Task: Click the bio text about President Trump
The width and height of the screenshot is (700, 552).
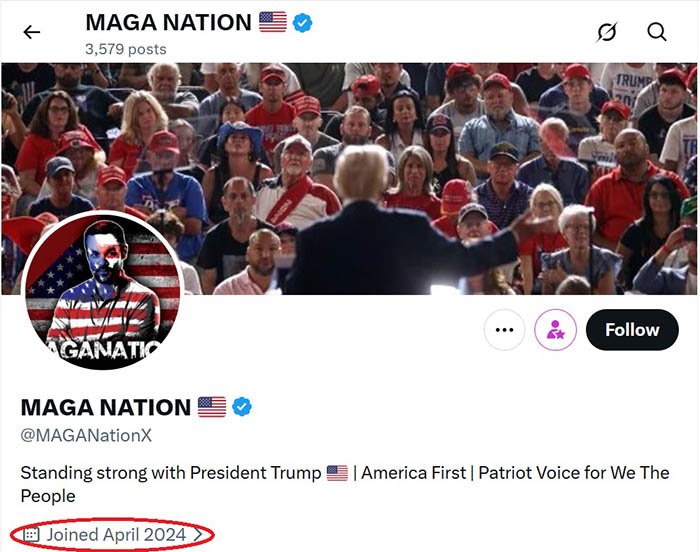Action: [170, 473]
